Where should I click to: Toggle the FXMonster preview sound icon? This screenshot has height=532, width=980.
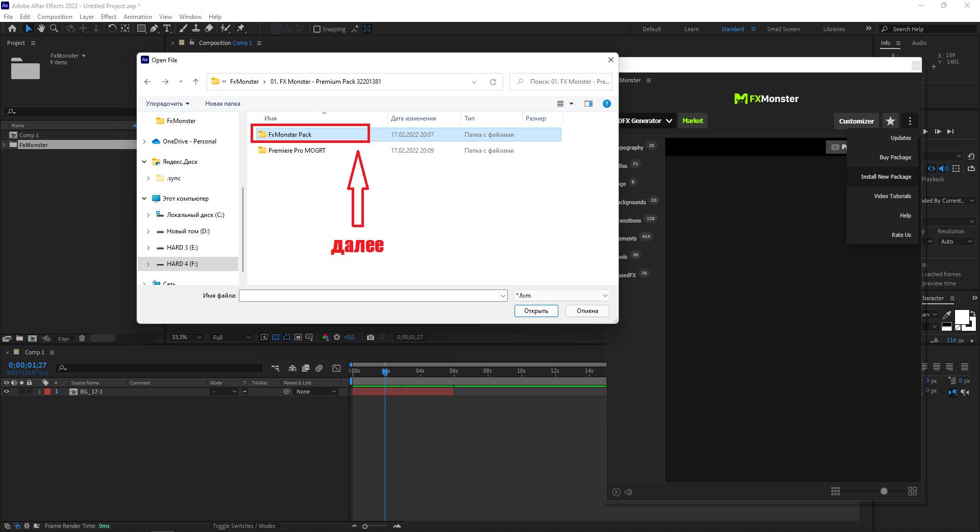(628, 492)
